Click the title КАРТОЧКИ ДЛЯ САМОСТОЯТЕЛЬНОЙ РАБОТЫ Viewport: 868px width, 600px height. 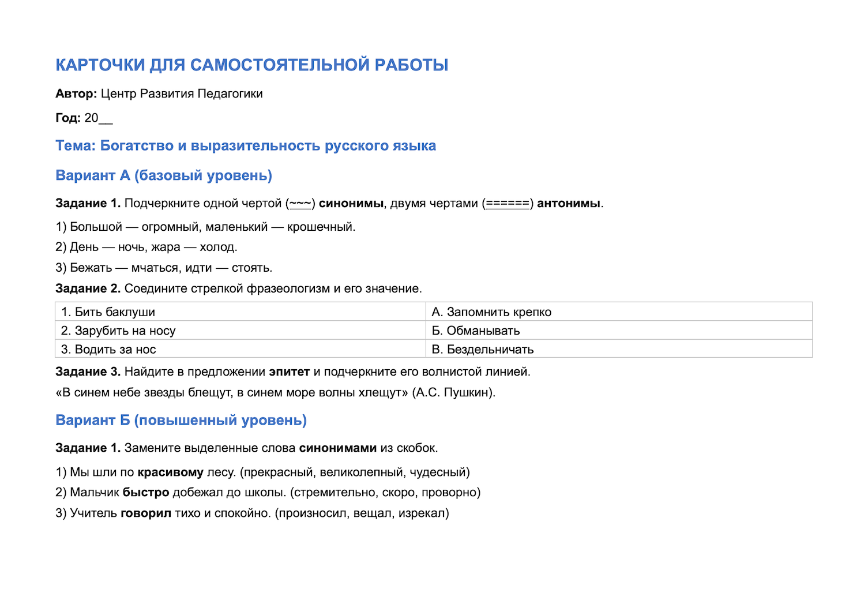(252, 65)
